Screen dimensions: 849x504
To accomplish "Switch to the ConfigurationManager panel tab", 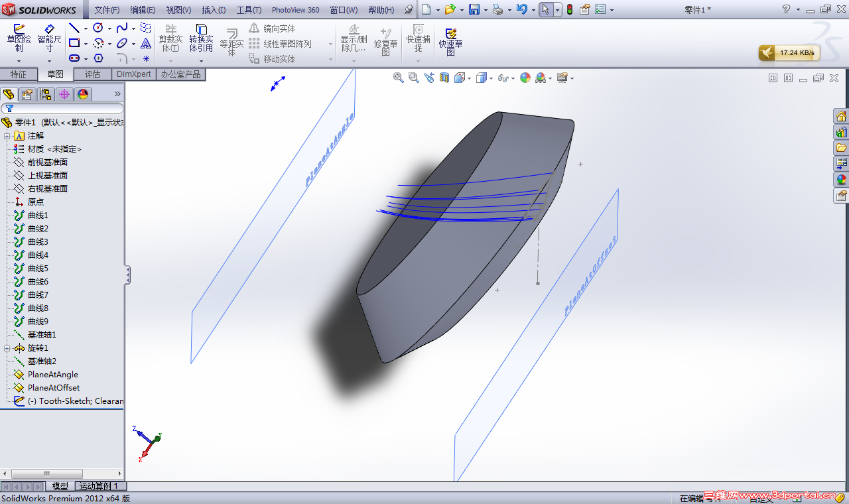I will tap(46, 94).
